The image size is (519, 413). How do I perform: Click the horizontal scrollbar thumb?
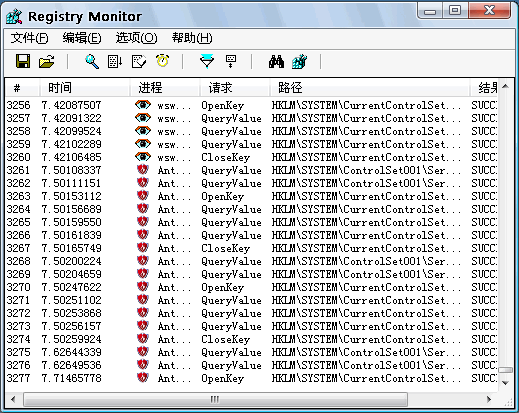pos(215,399)
